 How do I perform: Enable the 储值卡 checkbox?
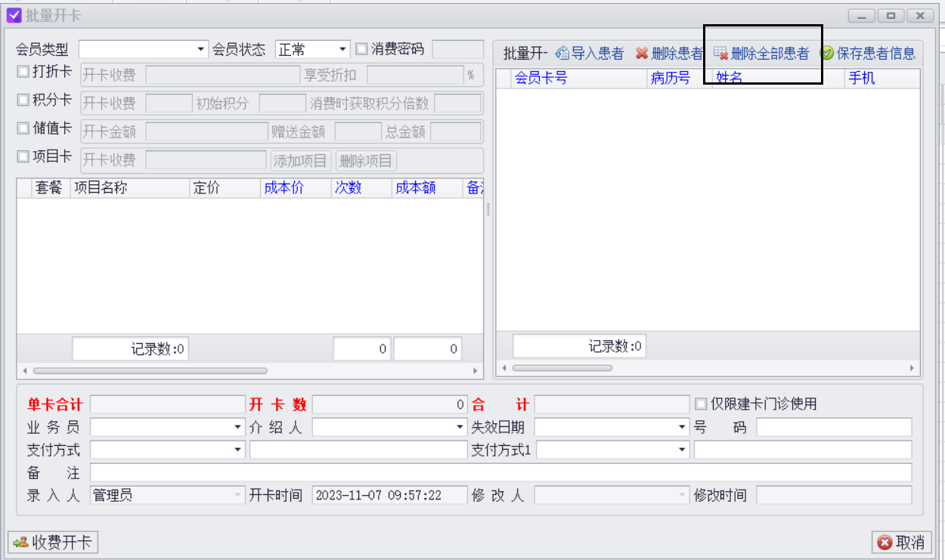pyautogui.click(x=23, y=128)
